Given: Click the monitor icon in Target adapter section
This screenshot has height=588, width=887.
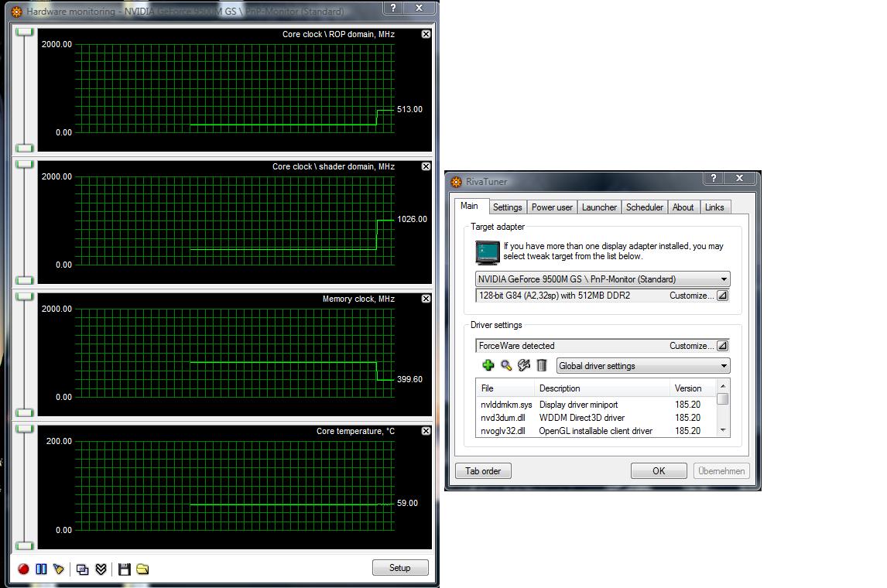Looking at the screenshot, I should coord(488,253).
